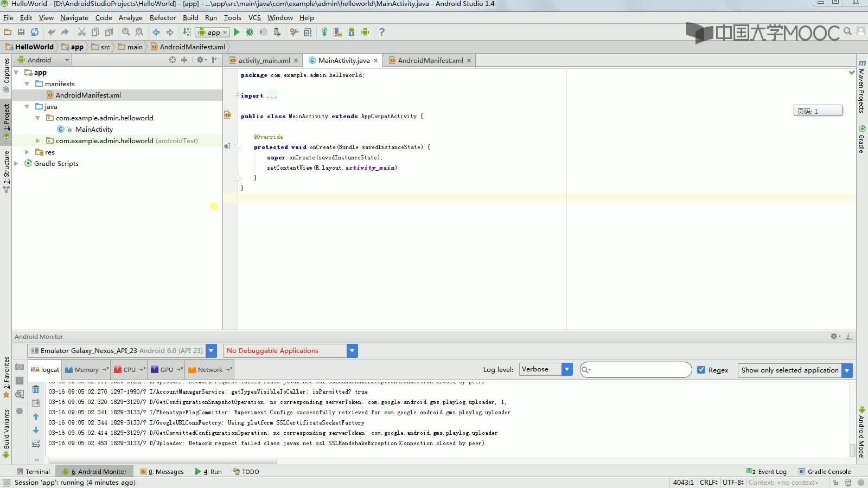868x488 pixels.
Task: Click the Redo toolbar arrow
Action: pos(65,32)
